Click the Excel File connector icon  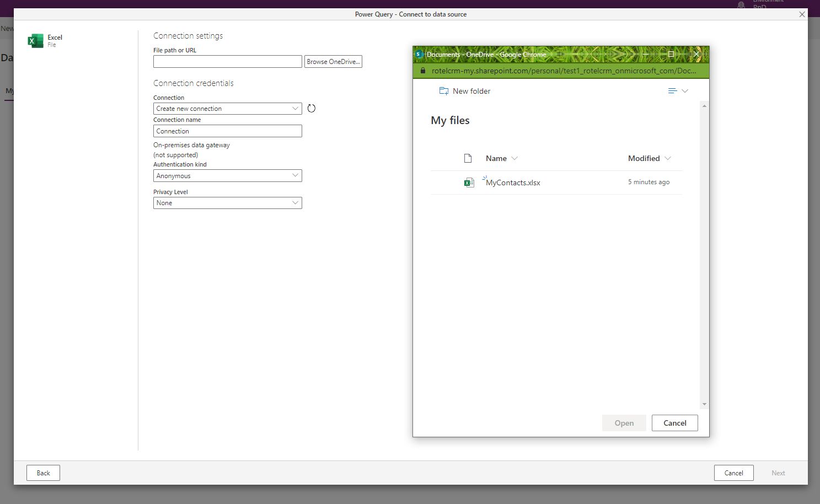click(x=35, y=41)
